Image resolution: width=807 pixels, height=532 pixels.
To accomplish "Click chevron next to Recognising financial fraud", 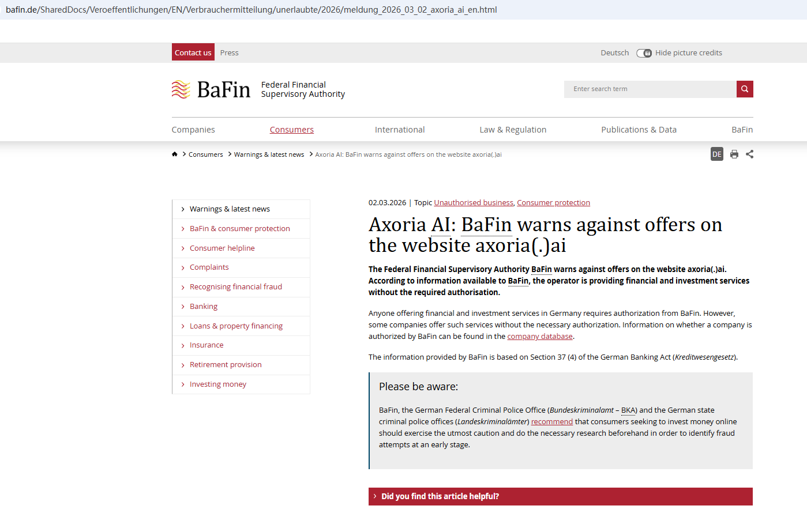I will (x=183, y=287).
